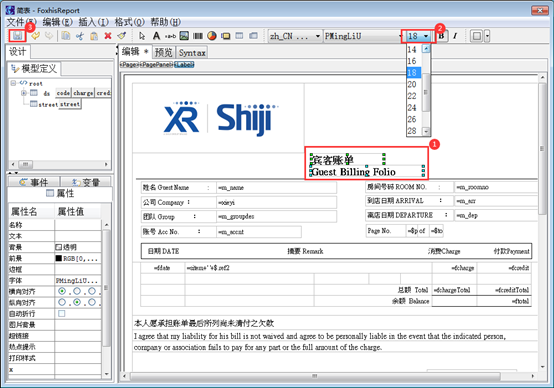This screenshot has height=388, width=554.
Task: Toggle italic formatting button
Action: tap(455, 36)
